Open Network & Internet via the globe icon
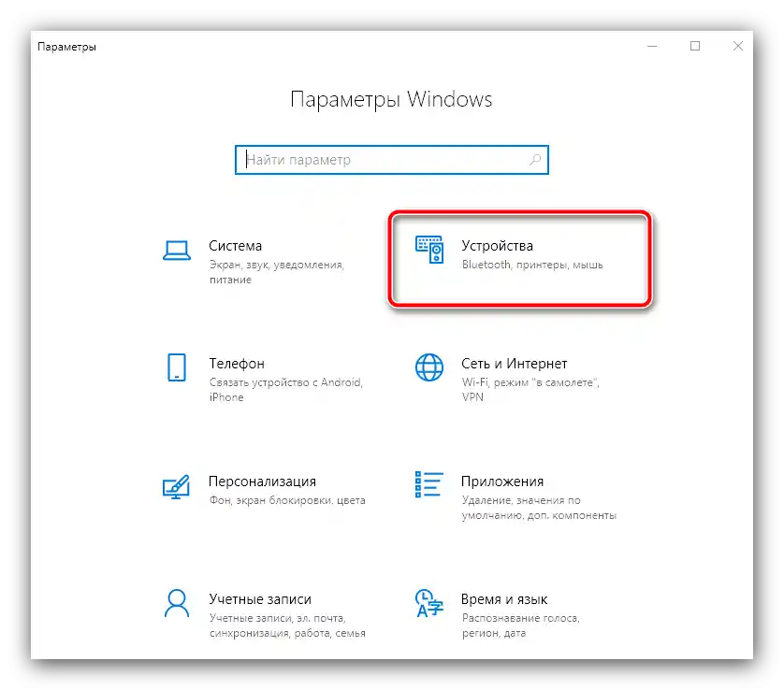This screenshot has height=690, width=784. (x=428, y=368)
